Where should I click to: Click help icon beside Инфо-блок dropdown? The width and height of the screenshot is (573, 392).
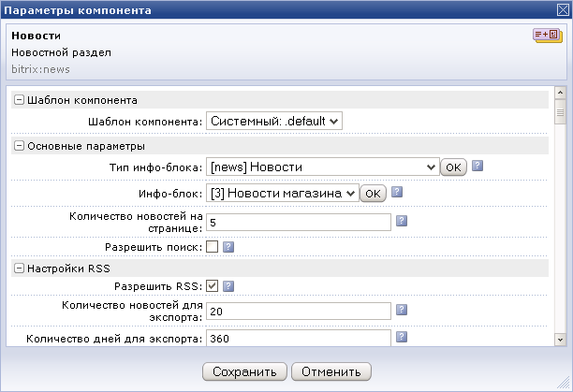pyautogui.click(x=397, y=192)
